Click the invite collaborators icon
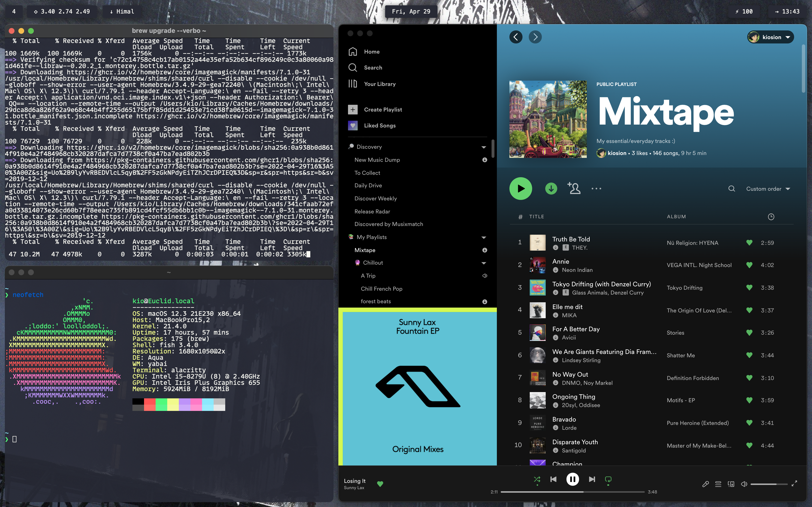Screen dimensions: 812x507 [x=574, y=189]
